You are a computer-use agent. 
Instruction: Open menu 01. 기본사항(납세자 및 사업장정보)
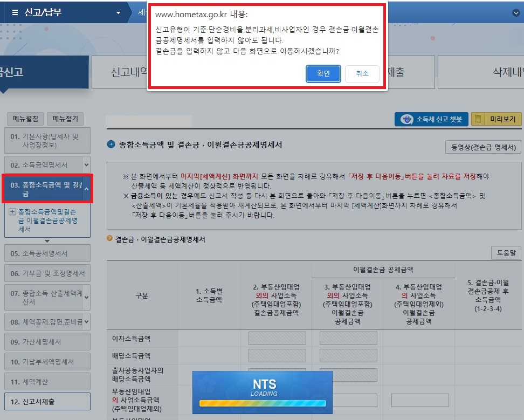coord(47,141)
